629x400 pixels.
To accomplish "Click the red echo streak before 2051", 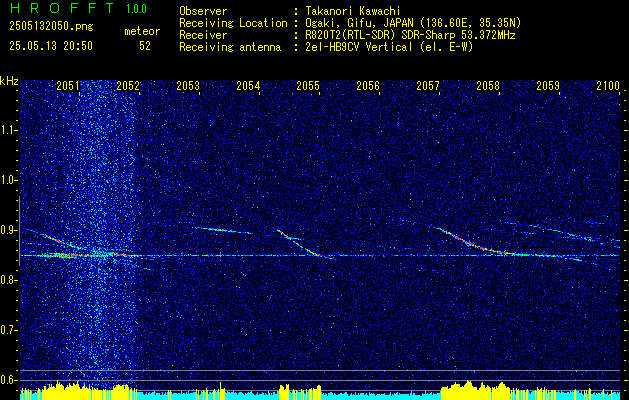I will [x=58, y=242].
